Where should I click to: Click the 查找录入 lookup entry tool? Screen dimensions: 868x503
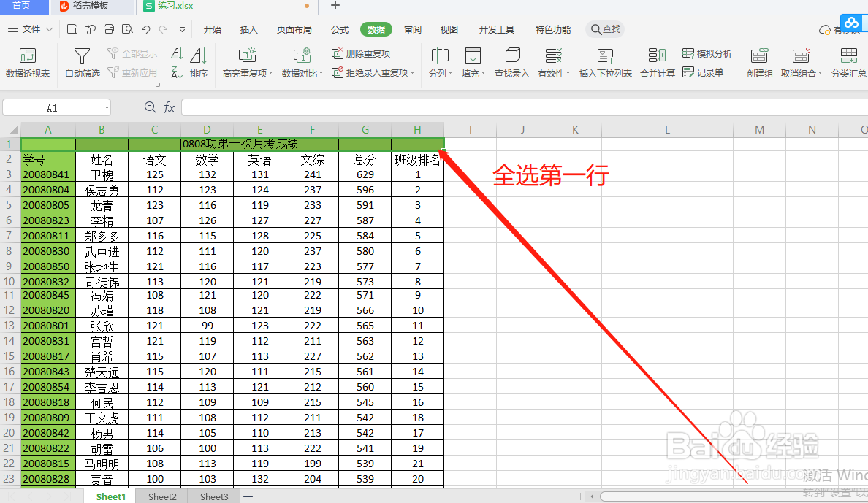coord(512,63)
